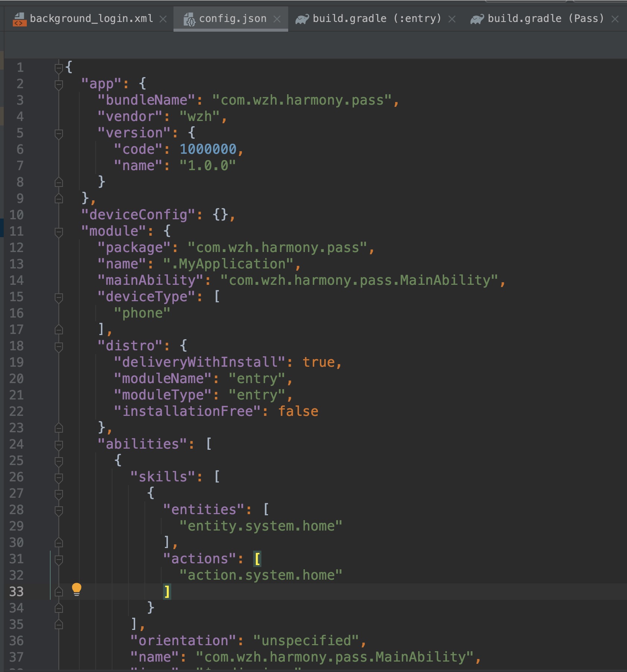Close the config.json tab

tap(277, 19)
